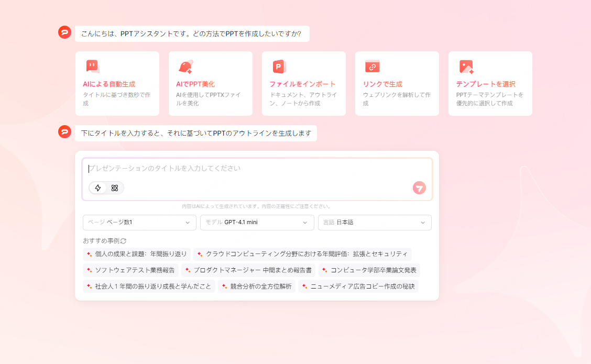Choose the 個人の成果と課題 example
The width and height of the screenshot is (591, 364).
[x=137, y=254]
